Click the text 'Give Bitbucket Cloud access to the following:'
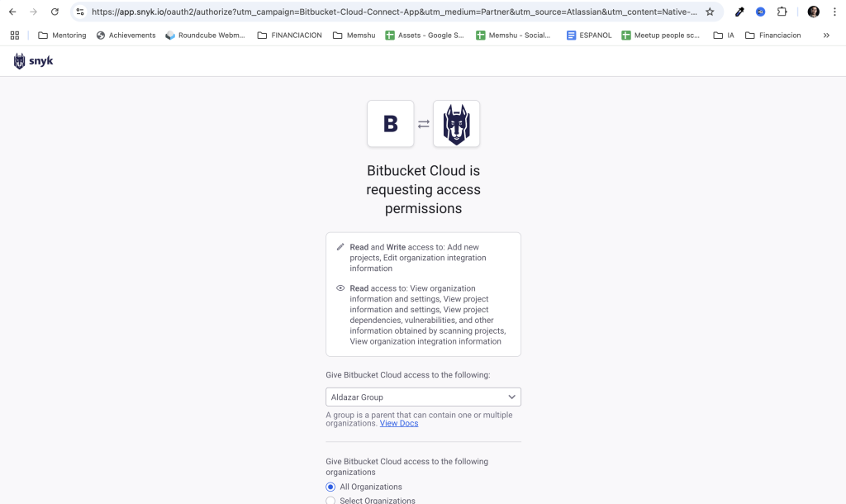The image size is (846, 504). (408, 375)
